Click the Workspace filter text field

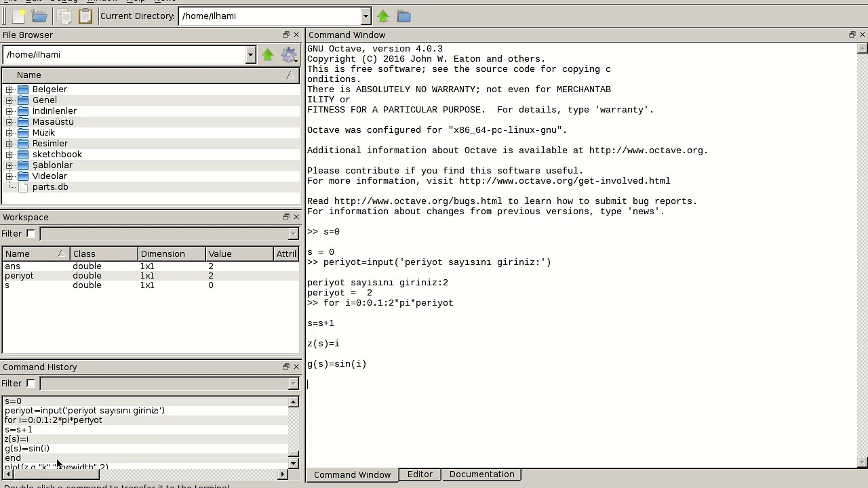(164, 234)
